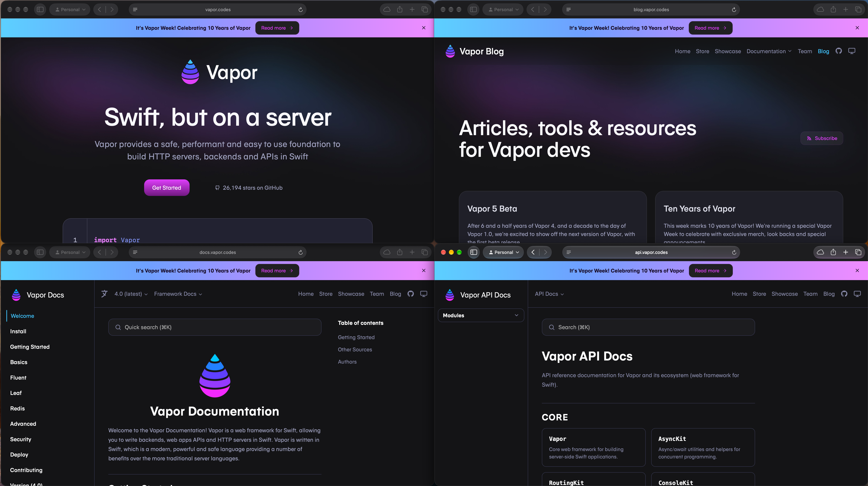Expand the Framework Docs dropdown
The image size is (868, 486).
click(x=178, y=294)
